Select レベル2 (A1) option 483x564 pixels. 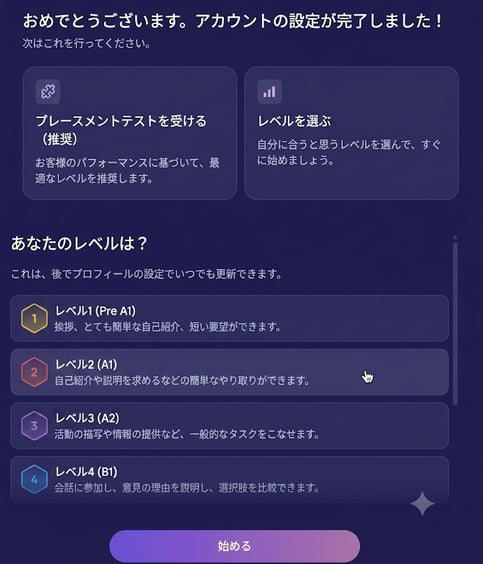pyautogui.click(x=229, y=372)
